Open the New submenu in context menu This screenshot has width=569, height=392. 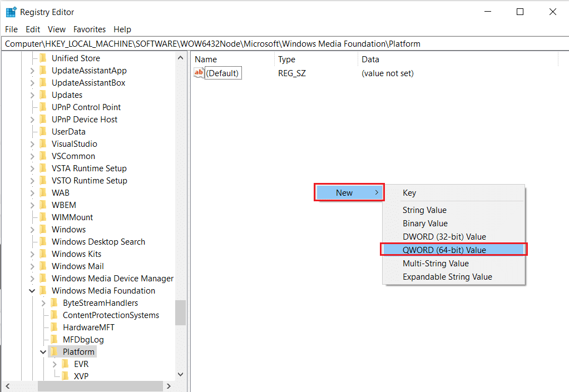coord(349,192)
